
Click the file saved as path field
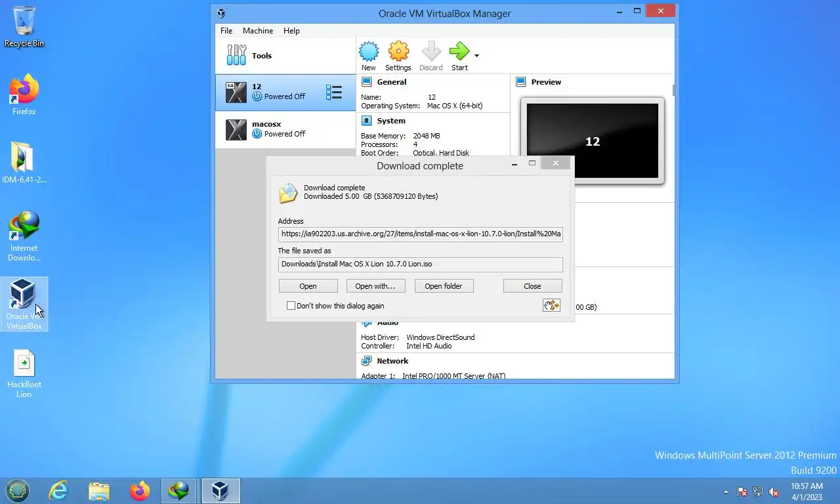click(x=420, y=264)
